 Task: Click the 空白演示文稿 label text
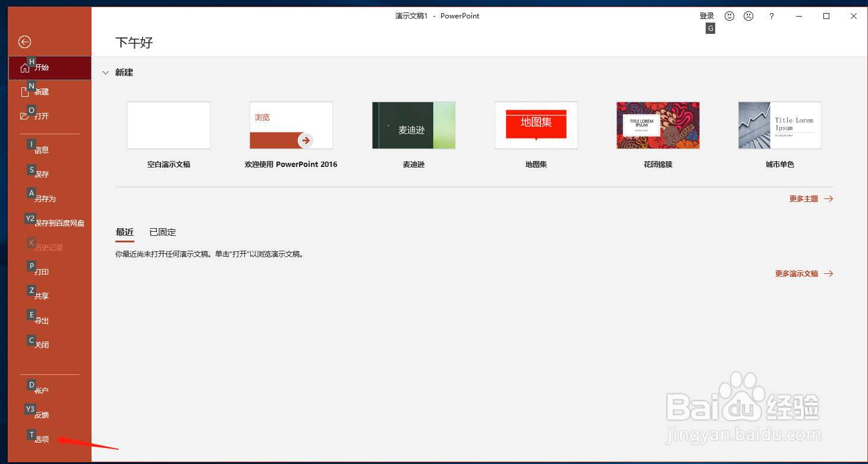coord(169,165)
